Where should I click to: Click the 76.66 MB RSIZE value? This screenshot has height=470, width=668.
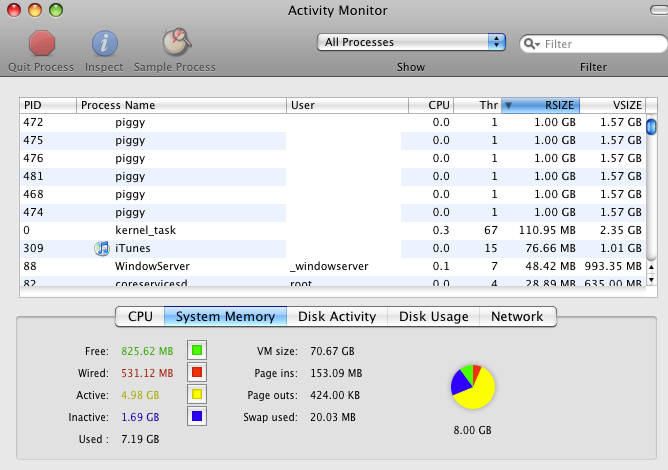pos(550,248)
